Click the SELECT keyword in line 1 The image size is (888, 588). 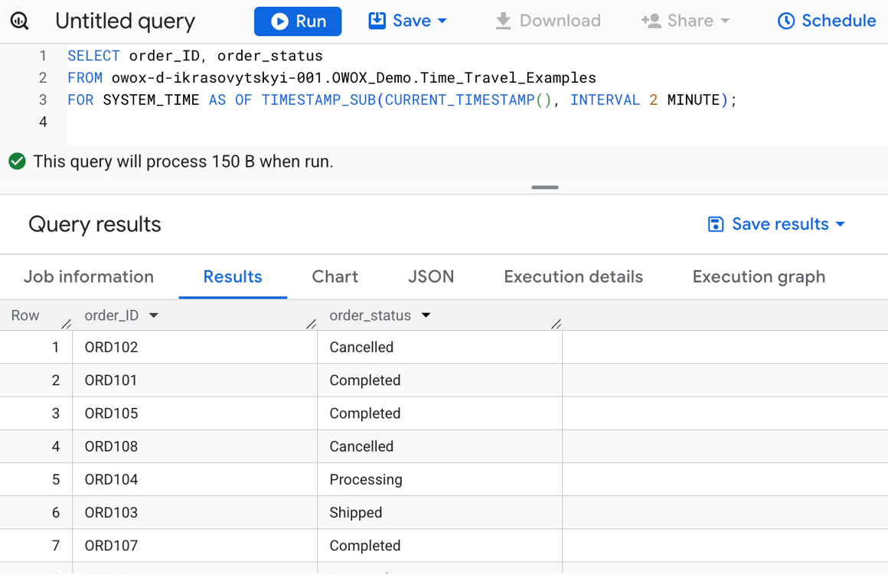pos(93,56)
